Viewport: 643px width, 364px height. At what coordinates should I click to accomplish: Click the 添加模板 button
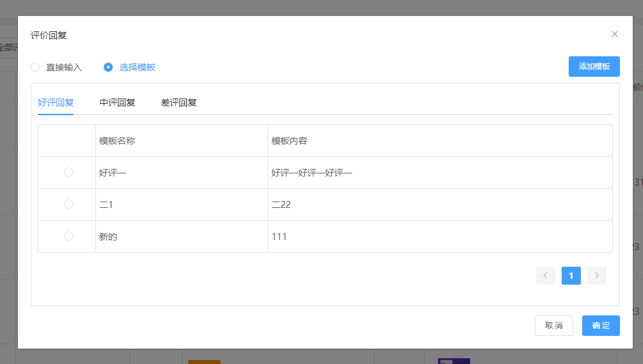[594, 67]
